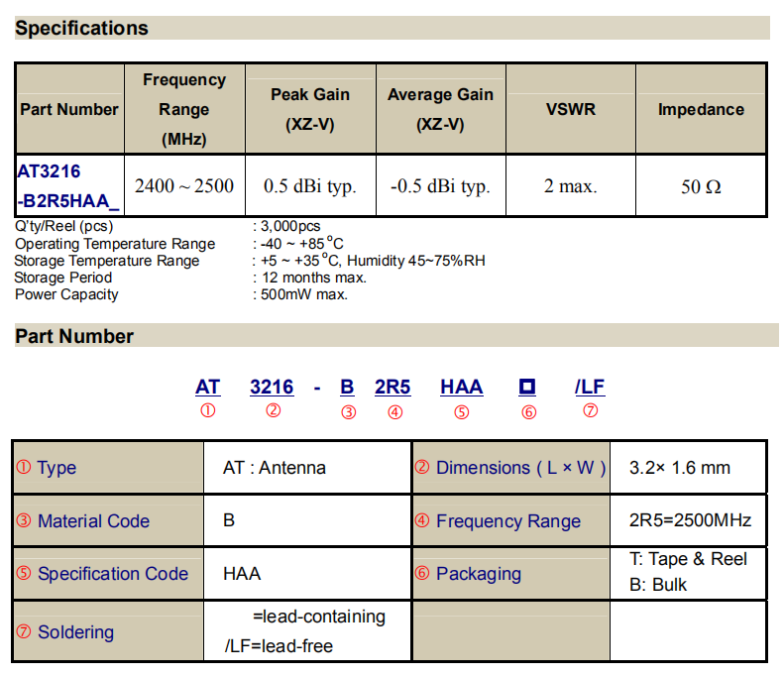The height and width of the screenshot is (676, 784).
Task: Click 'Operating Temperature Range' label
Action: [x=115, y=244]
